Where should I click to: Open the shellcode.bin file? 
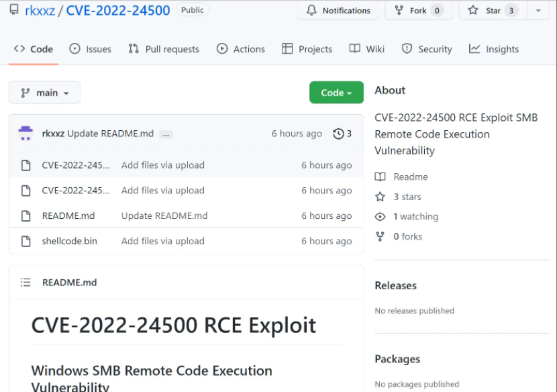69,241
